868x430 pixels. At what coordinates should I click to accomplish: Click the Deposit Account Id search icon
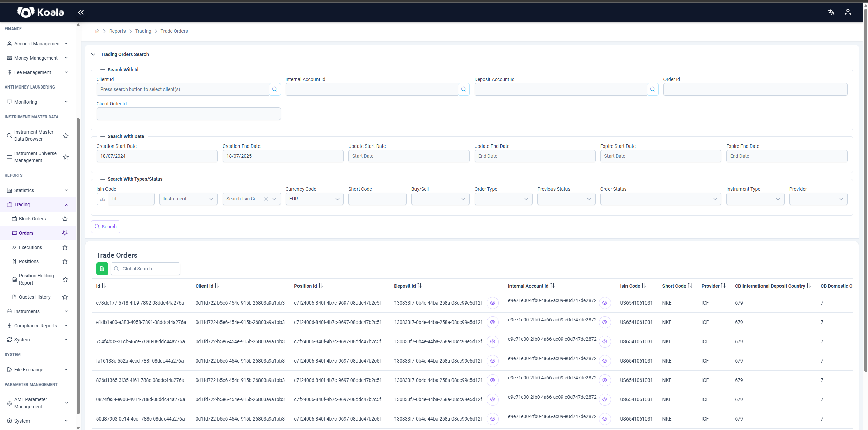pos(653,89)
